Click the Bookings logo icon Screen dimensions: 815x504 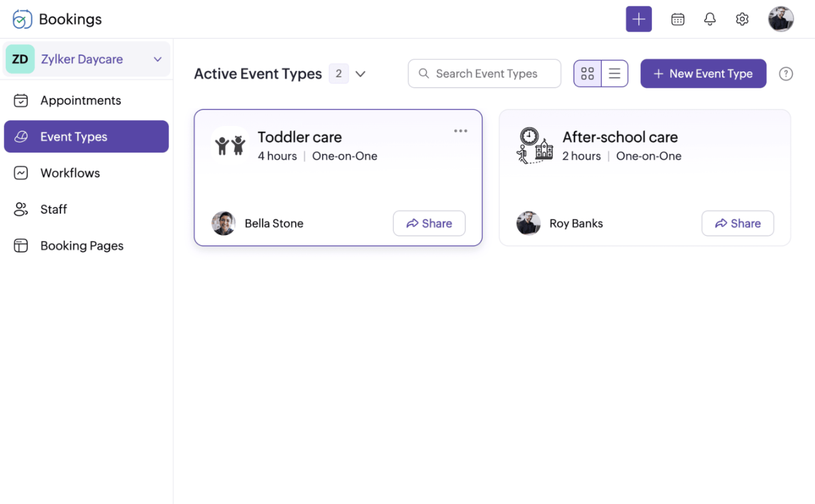point(22,19)
